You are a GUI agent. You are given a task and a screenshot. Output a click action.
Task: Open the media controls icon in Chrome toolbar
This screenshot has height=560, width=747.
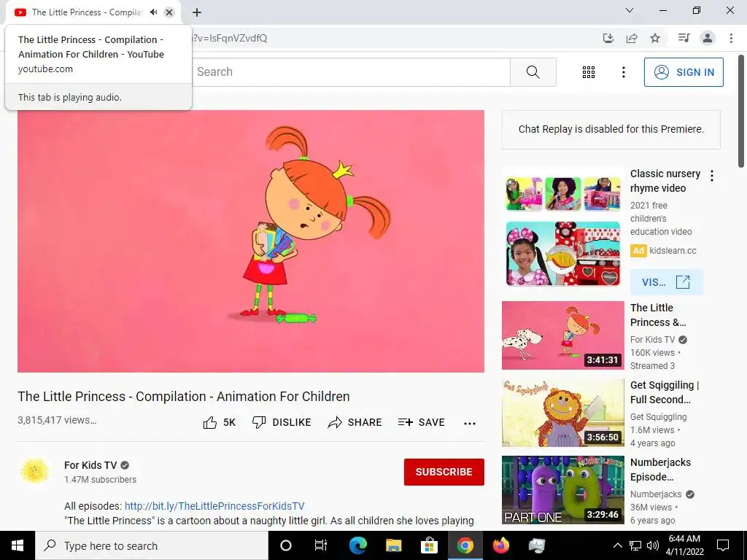pyautogui.click(x=684, y=38)
